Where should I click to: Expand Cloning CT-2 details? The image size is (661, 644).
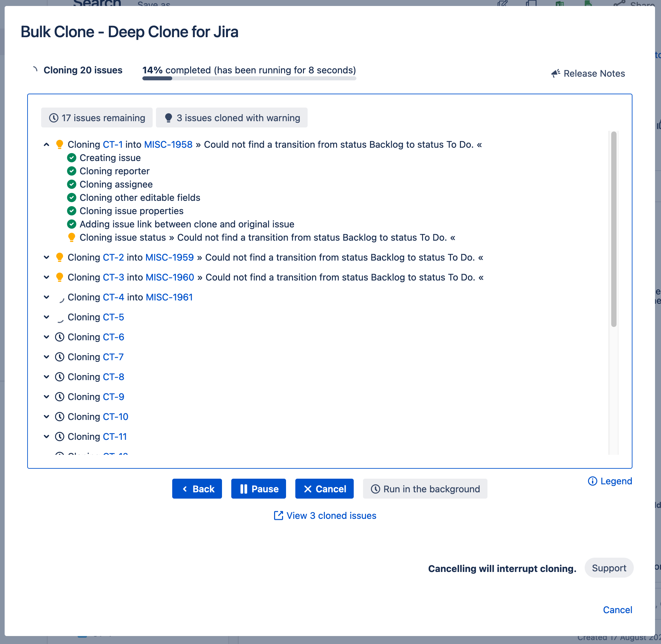46,257
